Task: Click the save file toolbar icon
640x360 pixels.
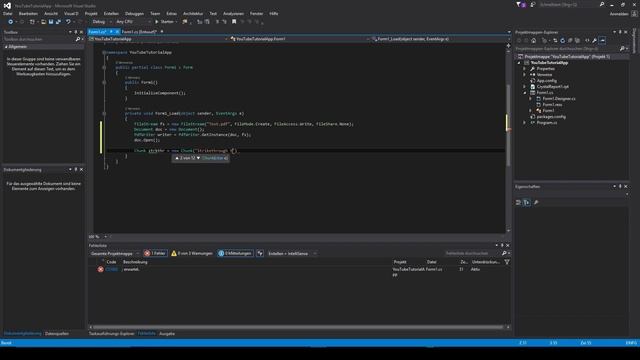Action: (x=51, y=22)
